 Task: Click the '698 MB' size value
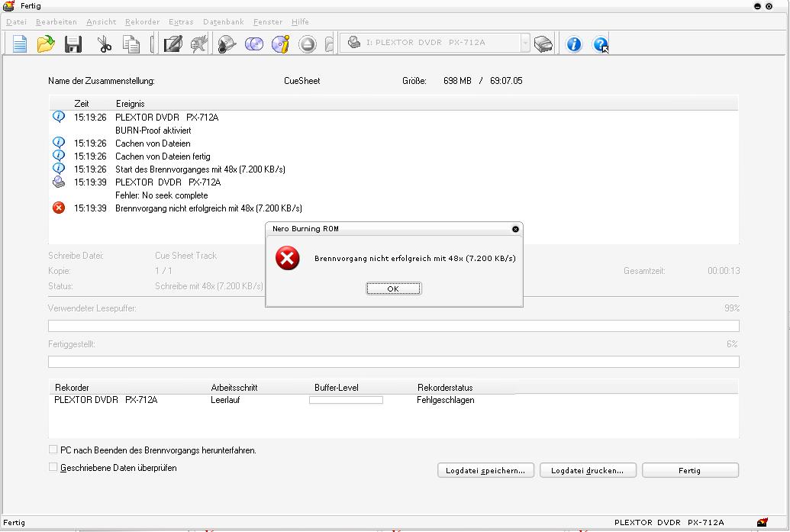click(457, 81)
